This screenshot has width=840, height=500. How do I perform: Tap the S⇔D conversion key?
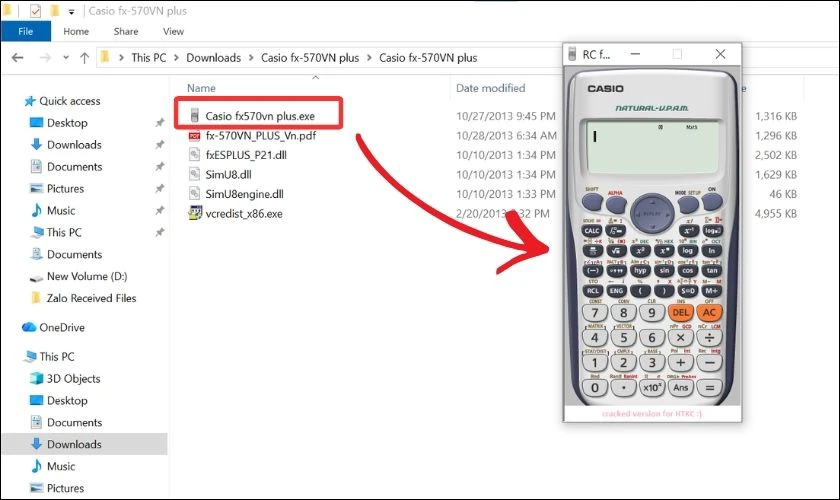click(688, 291)
